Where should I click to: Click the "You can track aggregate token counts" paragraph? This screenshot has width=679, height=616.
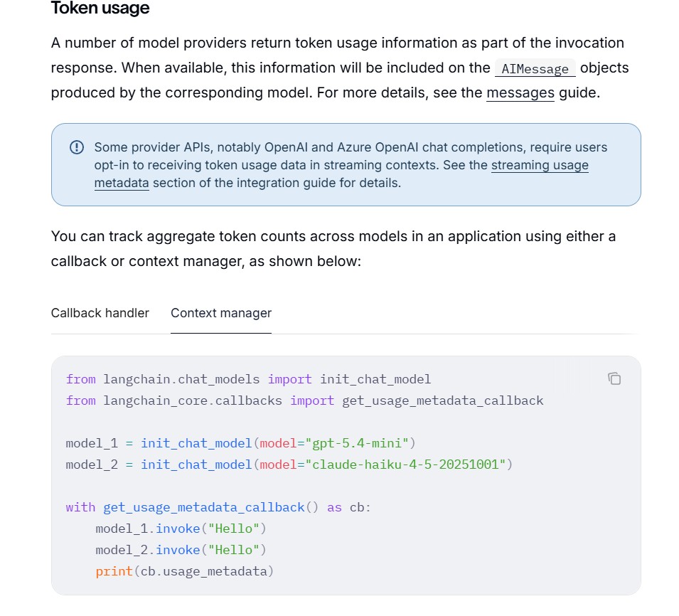coord(333,249)
